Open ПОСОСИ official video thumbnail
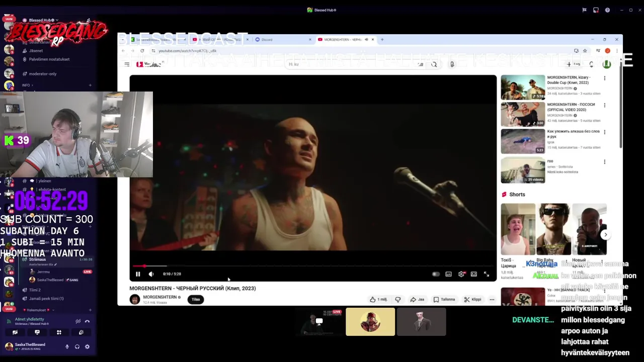The image size is (644, 362). click(523, 115)
